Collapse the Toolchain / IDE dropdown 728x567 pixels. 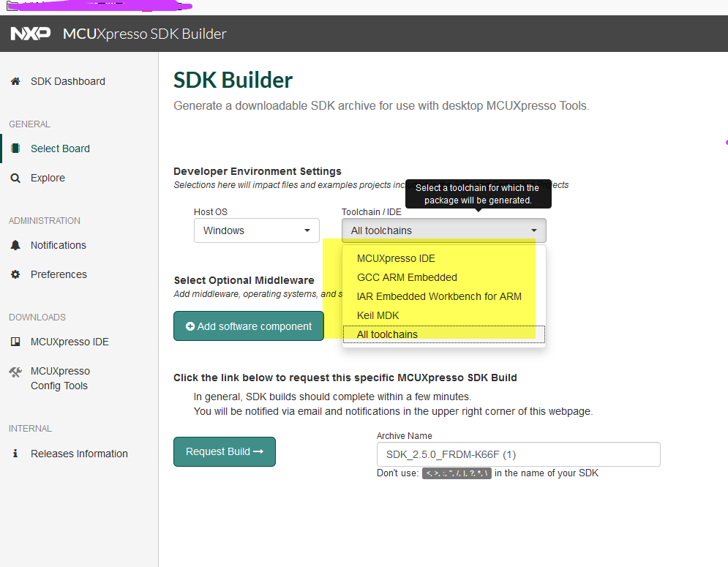click(444, 230)
